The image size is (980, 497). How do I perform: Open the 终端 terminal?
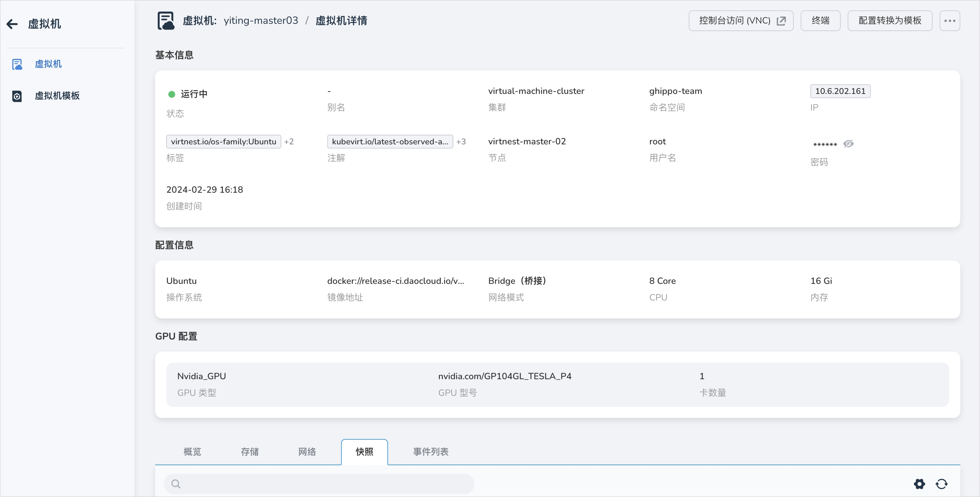coord(820,20)
